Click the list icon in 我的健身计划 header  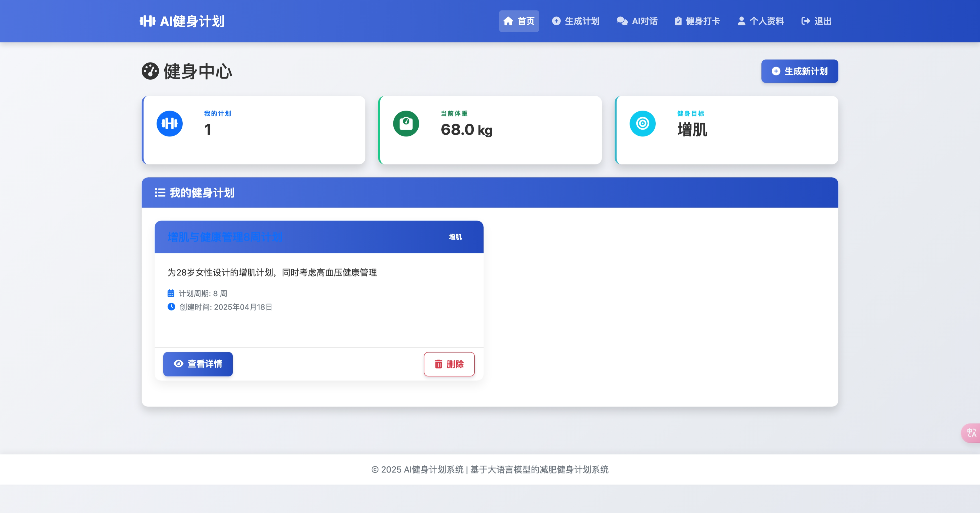pos(160,192)
